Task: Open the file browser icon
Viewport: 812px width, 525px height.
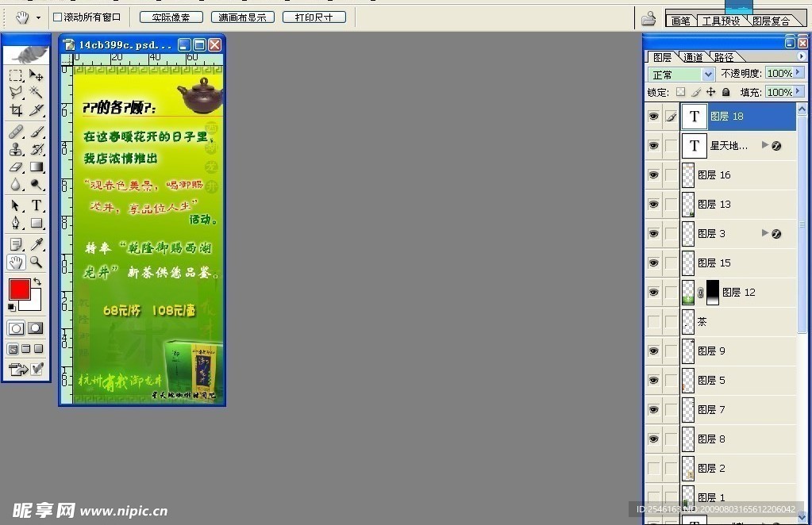Action: [x=648, y=18]
